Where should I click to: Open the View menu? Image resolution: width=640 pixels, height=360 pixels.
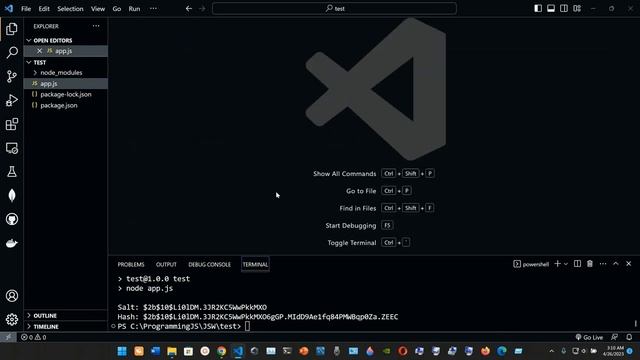pos(98,9)
